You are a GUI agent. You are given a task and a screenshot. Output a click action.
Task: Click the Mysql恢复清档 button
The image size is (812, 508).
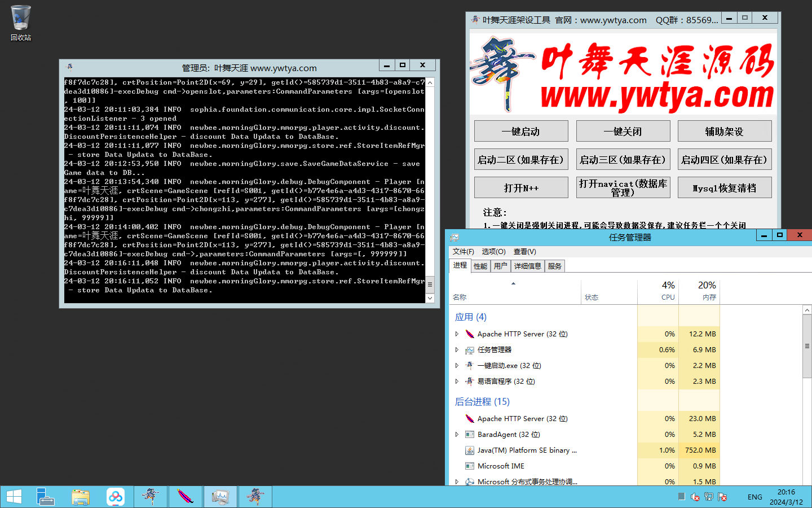click(725, 187)
